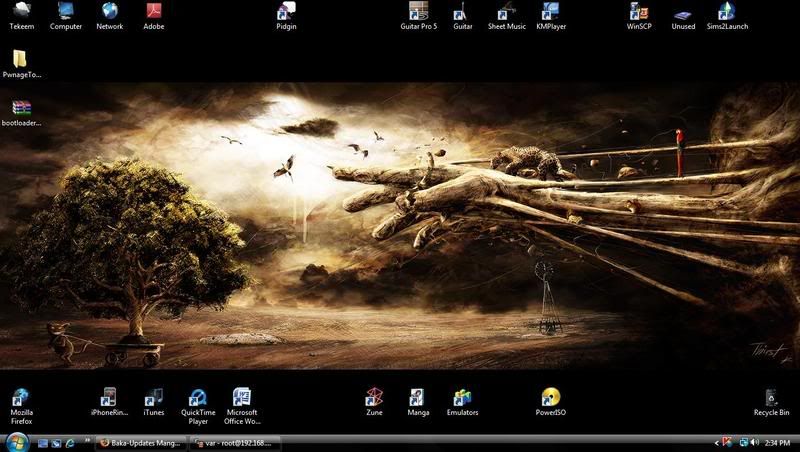Viewport: 800px width, 452px height.
Task: Click the Kaspersky tray icon
Action: [727, 442]
